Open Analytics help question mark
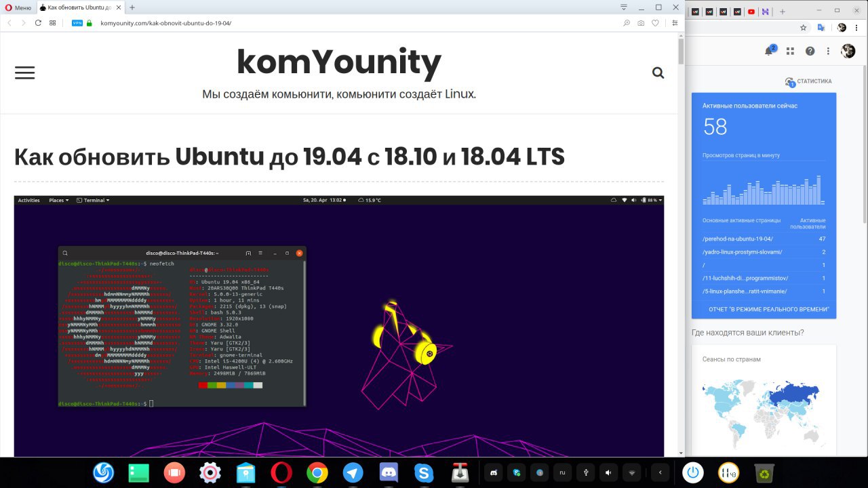 pos(810,51)
